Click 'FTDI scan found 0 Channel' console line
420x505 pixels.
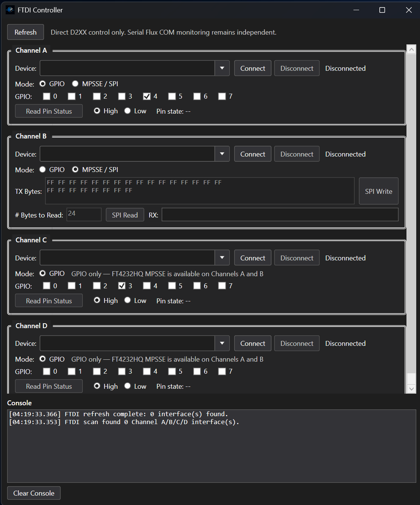point(124,422)
